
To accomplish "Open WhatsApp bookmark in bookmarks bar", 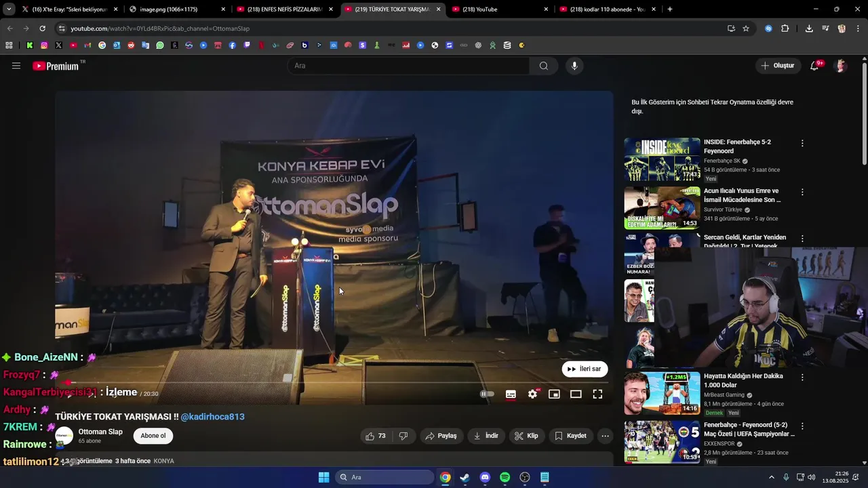I will point(160,45).
